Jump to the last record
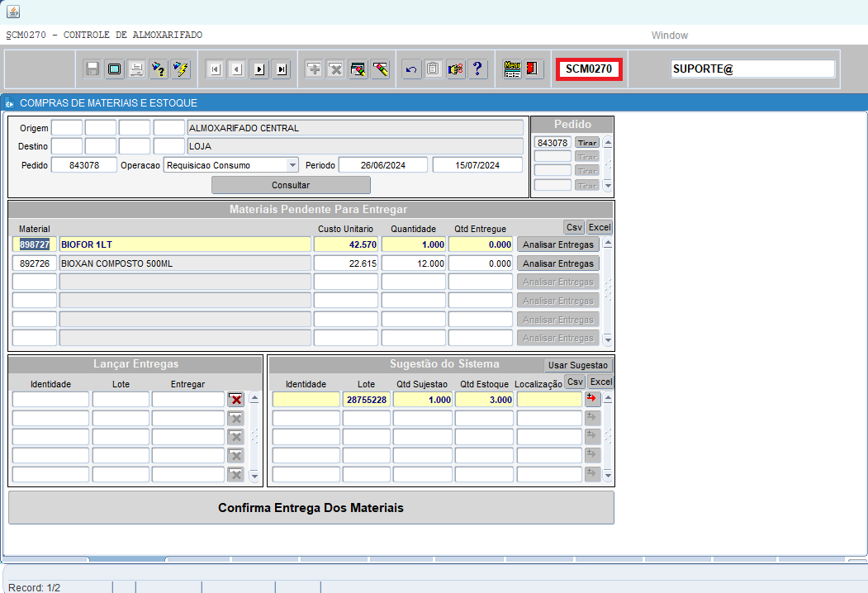 282,69
